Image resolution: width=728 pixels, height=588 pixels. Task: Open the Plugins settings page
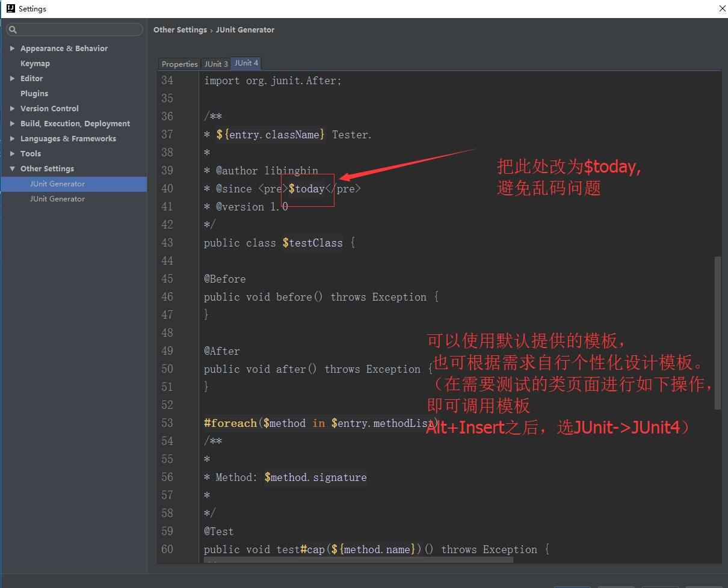34,93
